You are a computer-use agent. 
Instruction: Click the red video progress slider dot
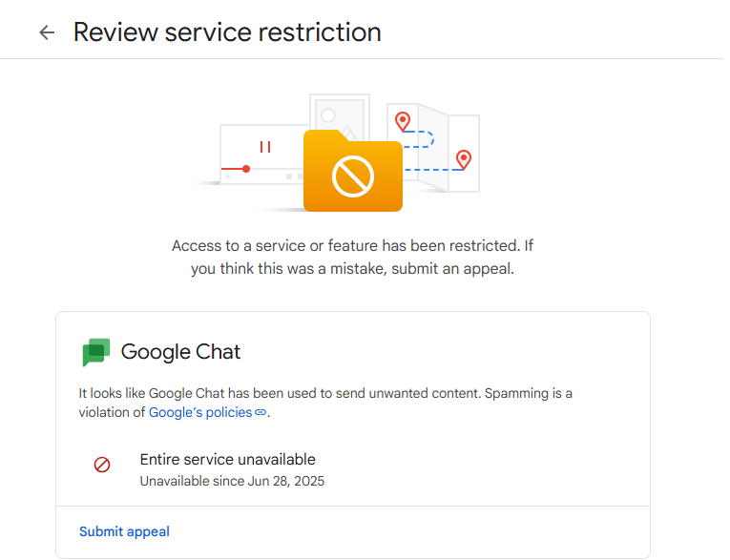246,169
